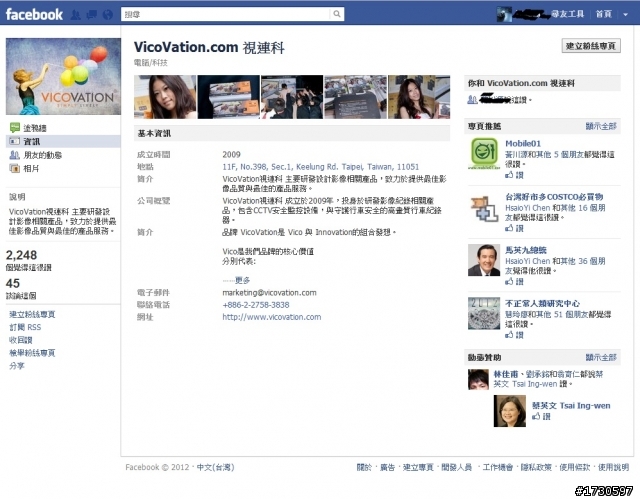Open the privacy policy footer link
This screenshot has height=499, width=640.
coord(536,467)
